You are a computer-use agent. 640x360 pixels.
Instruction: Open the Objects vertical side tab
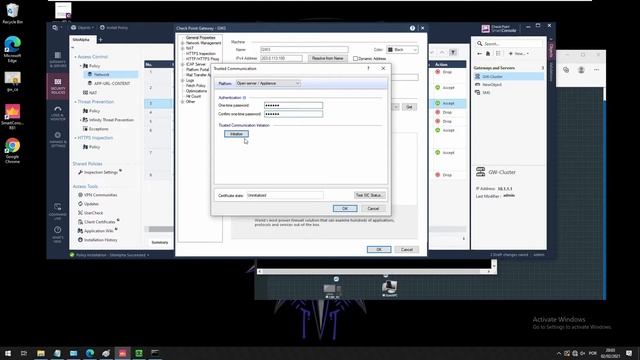(x=551, y=50)
